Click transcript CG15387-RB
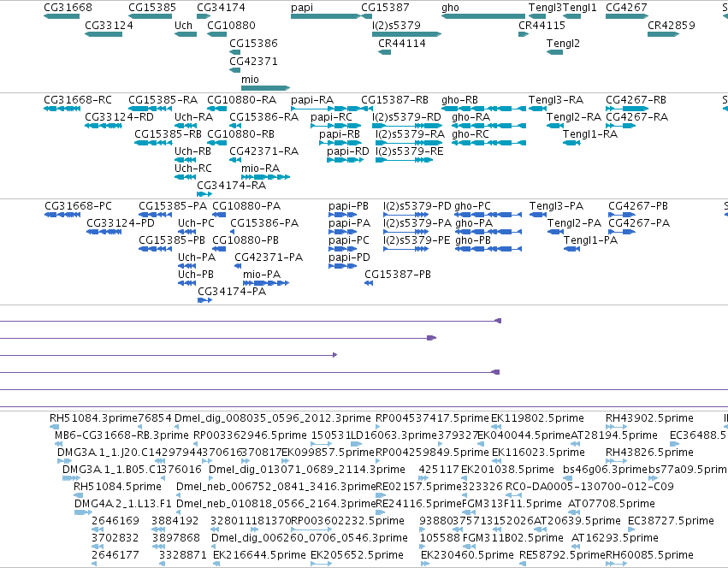 (x=366, y=109)
